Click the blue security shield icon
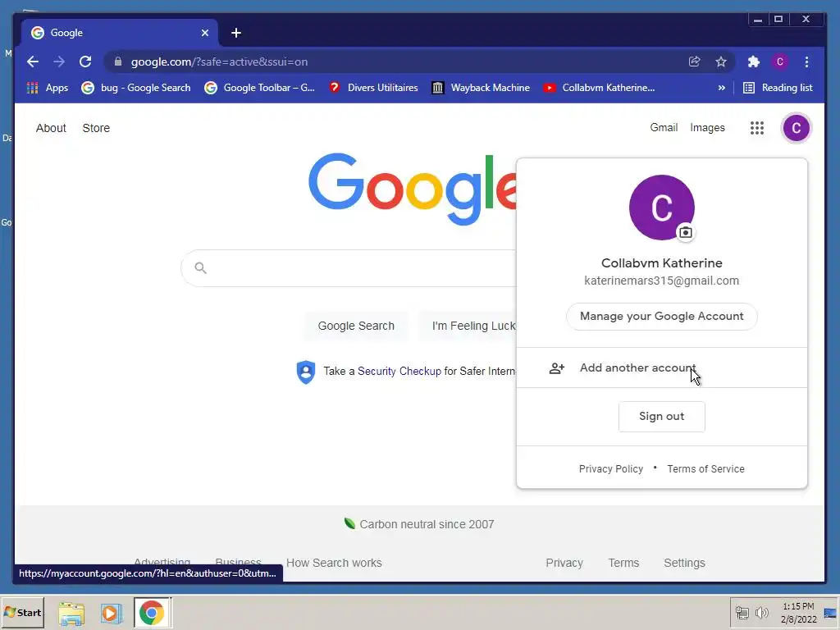 pos(306,372)
